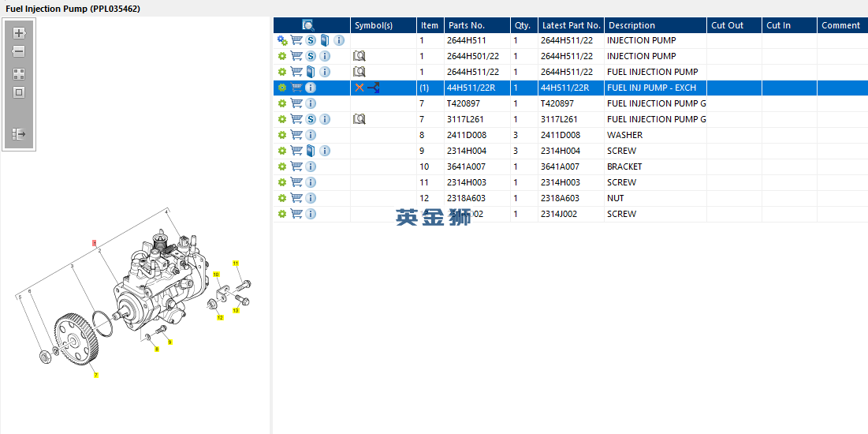Click parts number cell '2314H003'

(478, 182)
